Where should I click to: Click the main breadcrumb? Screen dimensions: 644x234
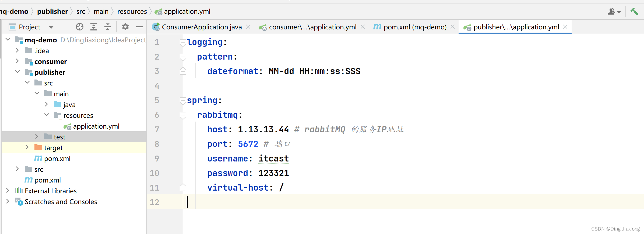[x=101, y=11]
